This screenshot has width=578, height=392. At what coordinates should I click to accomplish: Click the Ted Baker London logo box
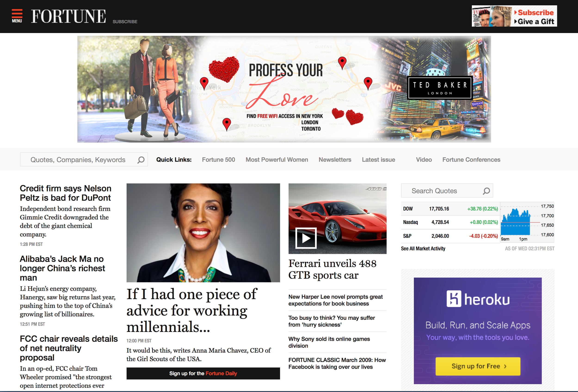tap(440, 88)
